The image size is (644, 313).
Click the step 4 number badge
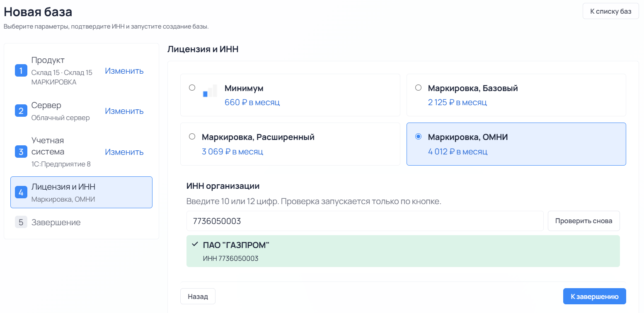tap(21, 192)
